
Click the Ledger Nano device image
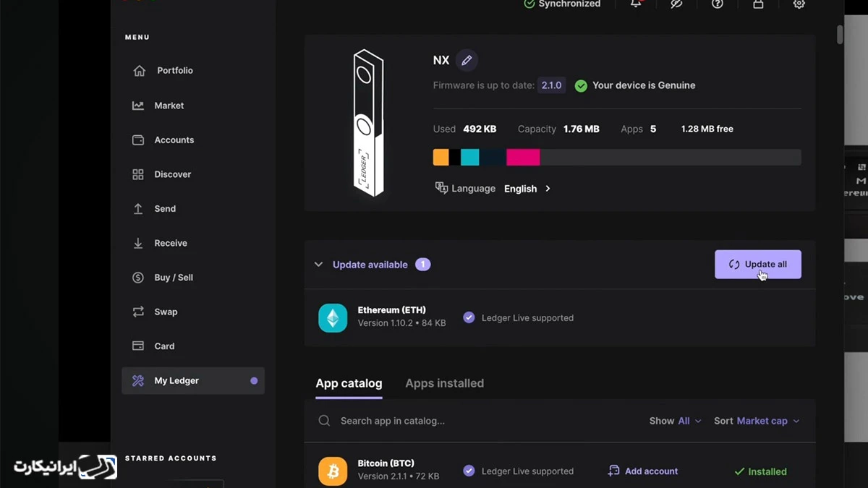point(368,123)
